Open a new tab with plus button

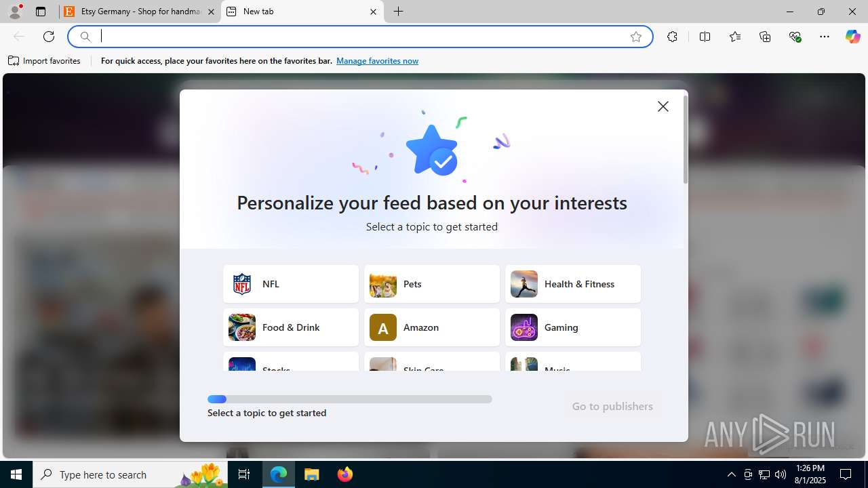pyautogui.click(x=399, y=12)
